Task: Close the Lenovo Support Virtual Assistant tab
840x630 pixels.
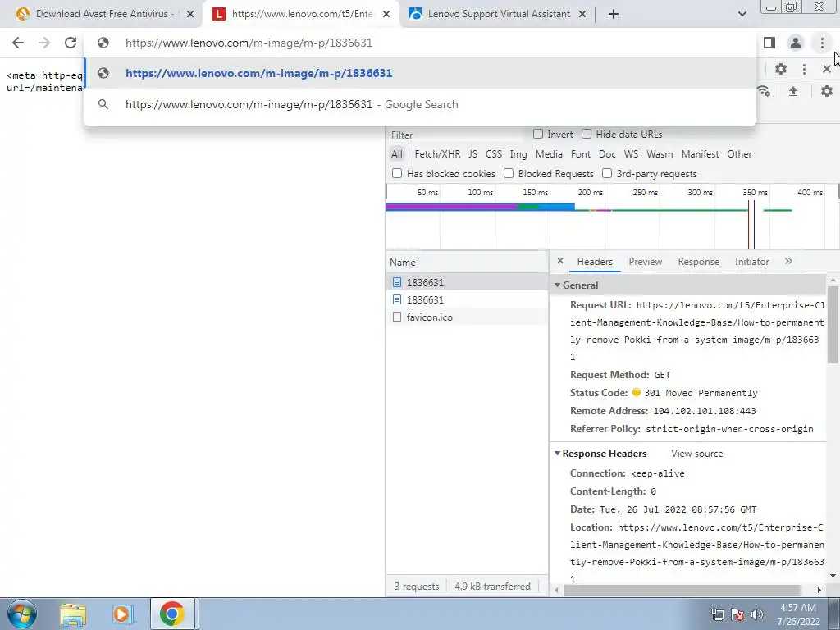Action: (x=582, y=15)
